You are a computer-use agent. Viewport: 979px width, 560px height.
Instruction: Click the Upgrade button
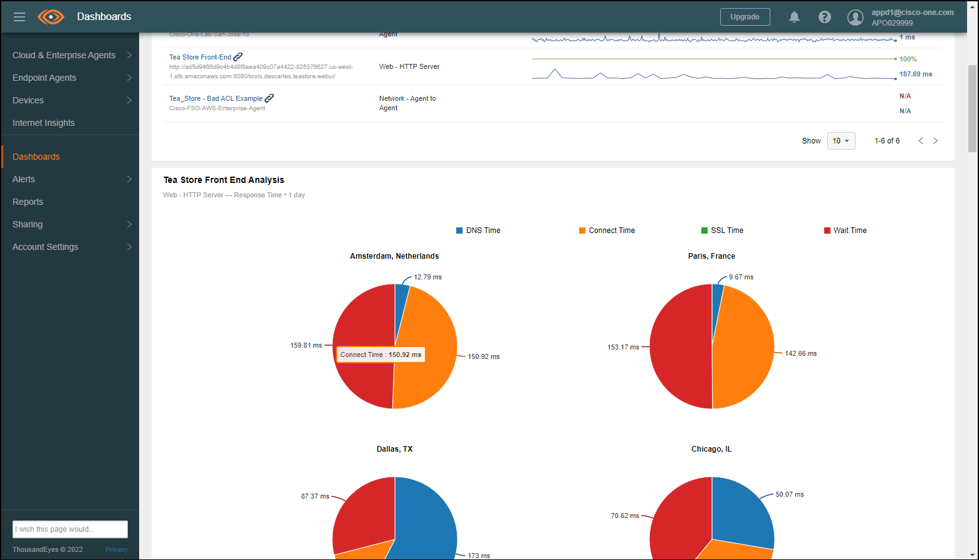[745, 17]
